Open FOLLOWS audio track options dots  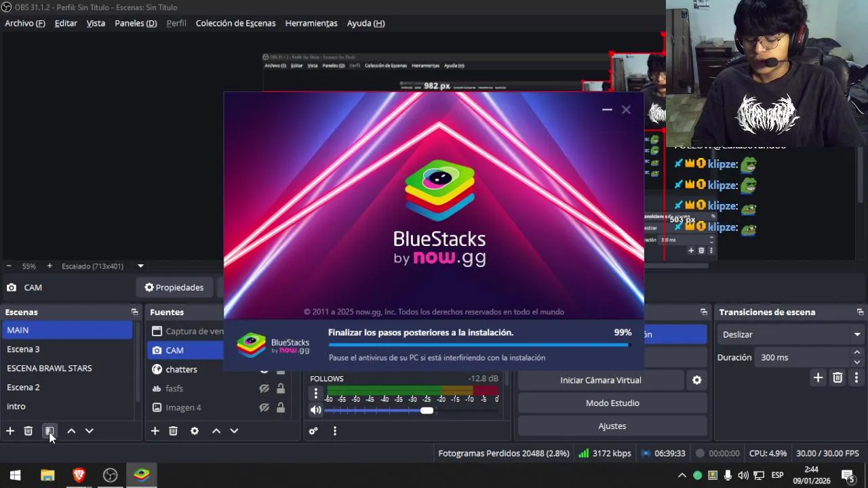pos(315,393)
